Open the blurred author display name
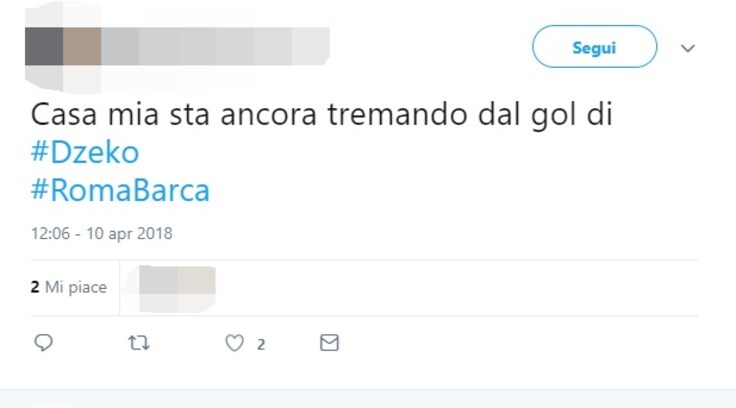The height and width of the screenshot is (408, 736). [215, 38]
